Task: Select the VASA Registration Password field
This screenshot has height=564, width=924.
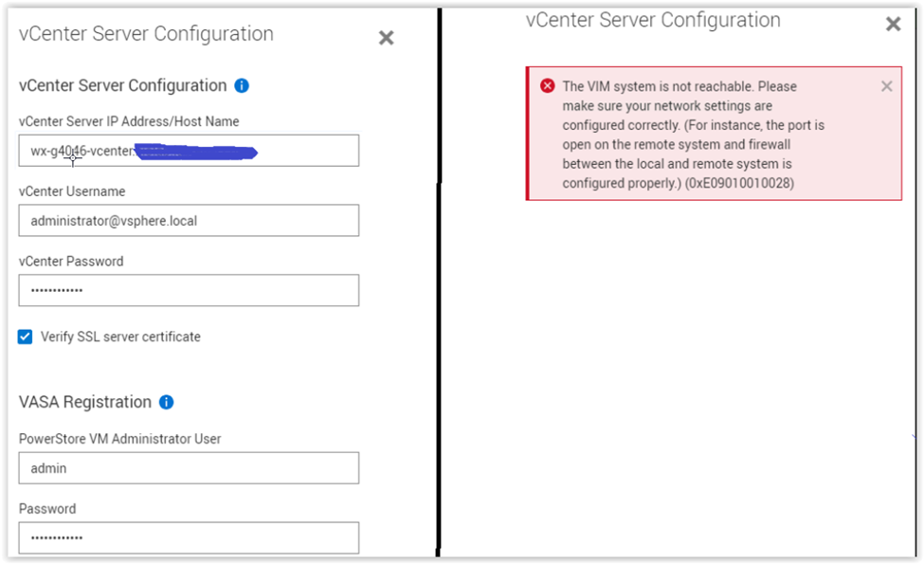Action: point(189,537)
